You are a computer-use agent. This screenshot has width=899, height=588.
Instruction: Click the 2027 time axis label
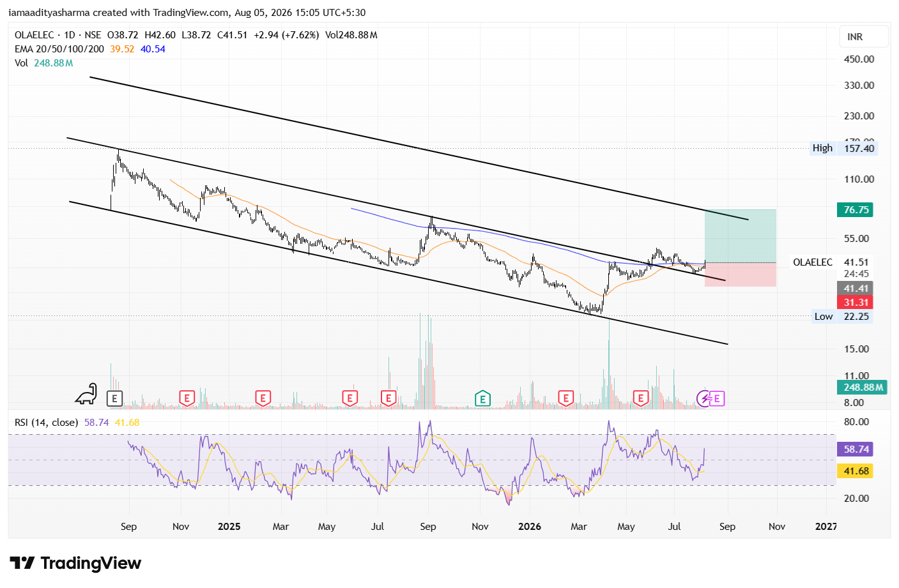[826, 527]
